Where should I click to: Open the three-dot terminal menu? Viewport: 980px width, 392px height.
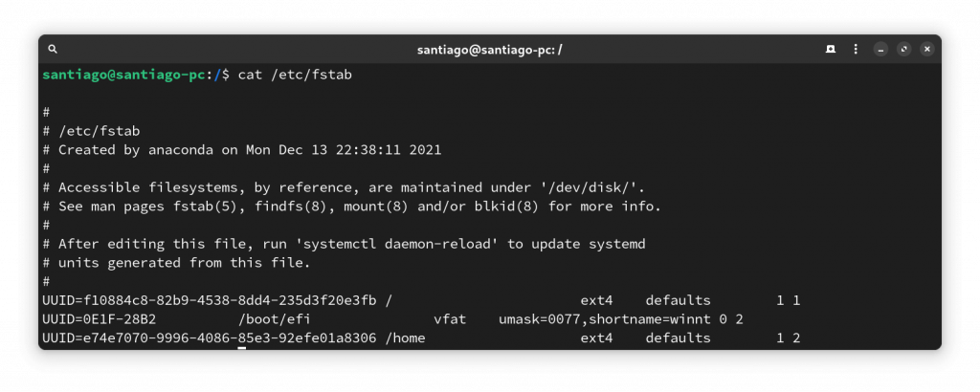[856, 49]
